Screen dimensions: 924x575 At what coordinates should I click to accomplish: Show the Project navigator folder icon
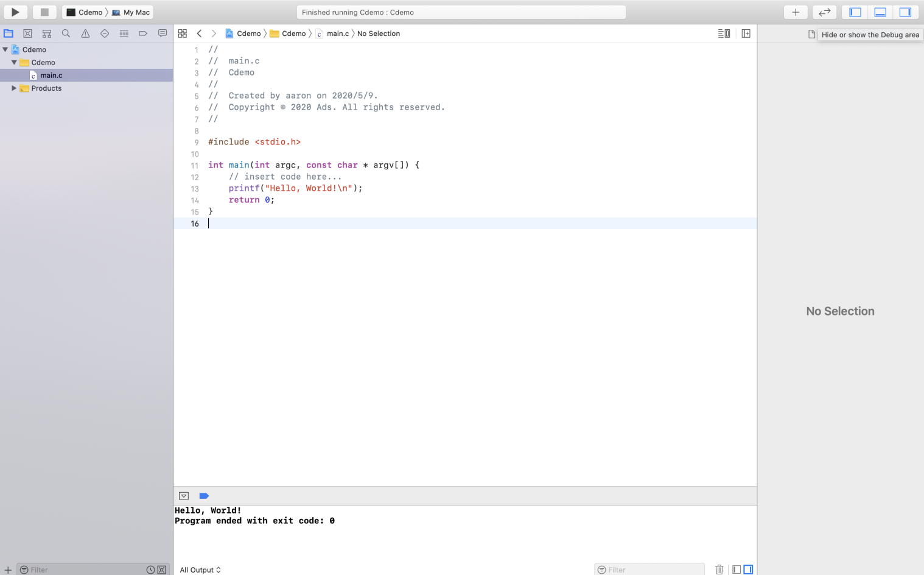(9, 34)
